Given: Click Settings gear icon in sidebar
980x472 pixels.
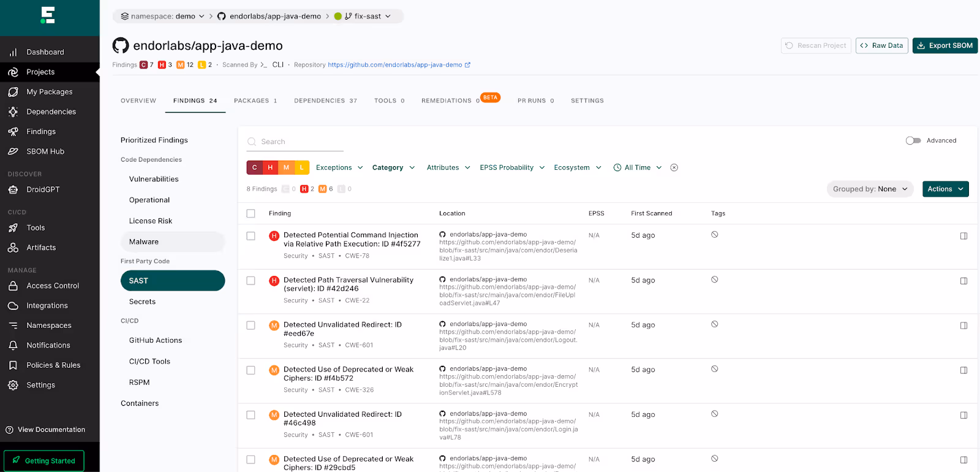Looking at the screenshot, I should 13,385.
